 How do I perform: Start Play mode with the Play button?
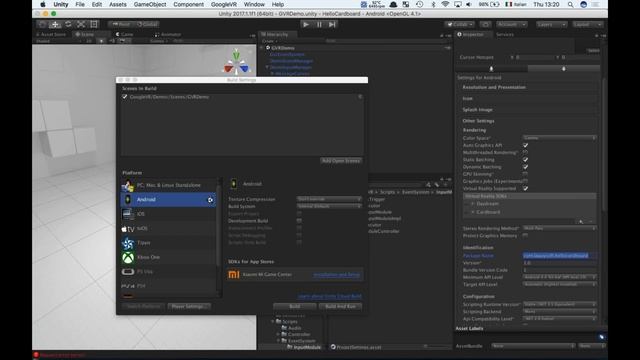click(306, 24)
